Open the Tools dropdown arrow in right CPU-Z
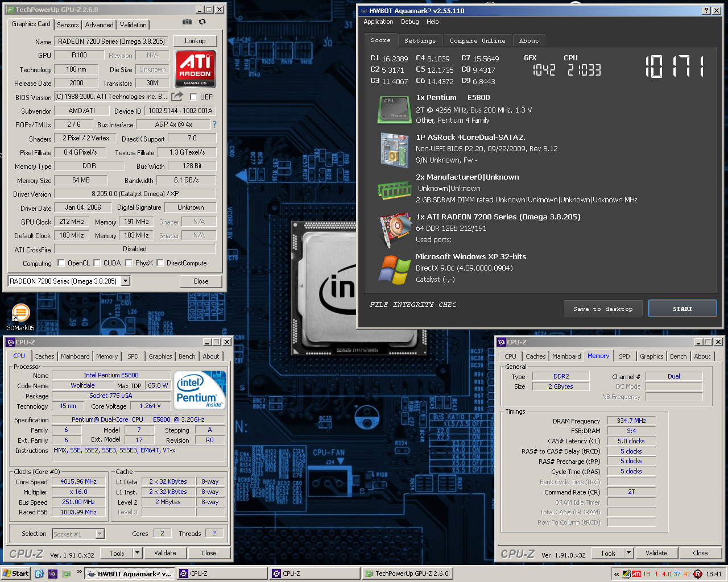This screenshot has height=582, width=728. tap(628, 553)
